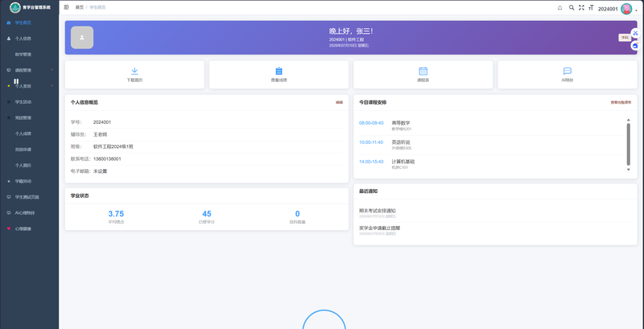
Task: Click the email value 未设置
Action: pyautogui.click(x=100, y=171)
